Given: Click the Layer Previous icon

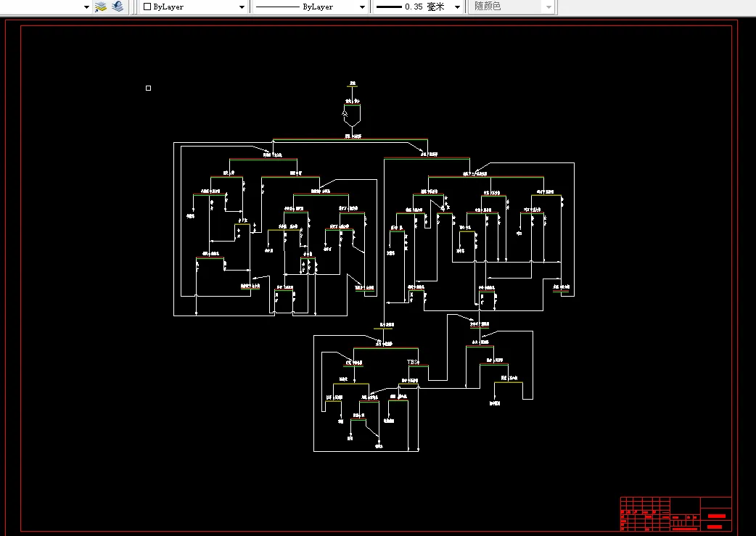Looking at the screenshot, I should [x=117, y=7].
